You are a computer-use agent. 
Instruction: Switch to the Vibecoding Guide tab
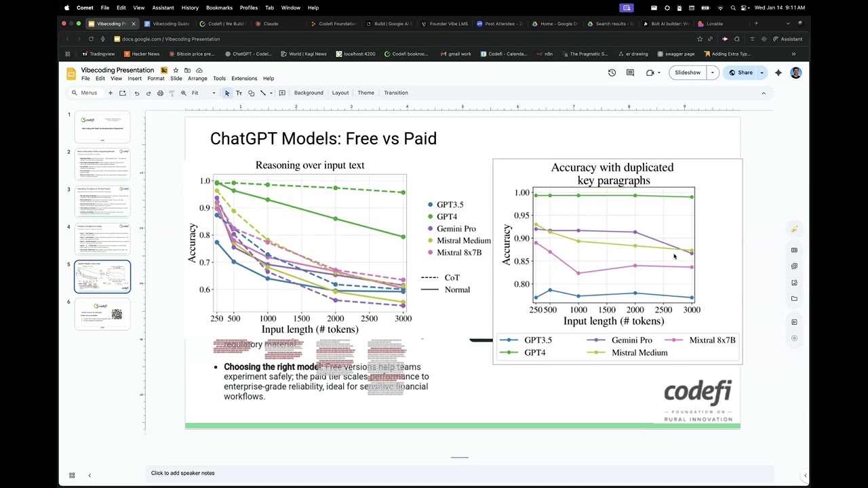(x=167, y=24)
